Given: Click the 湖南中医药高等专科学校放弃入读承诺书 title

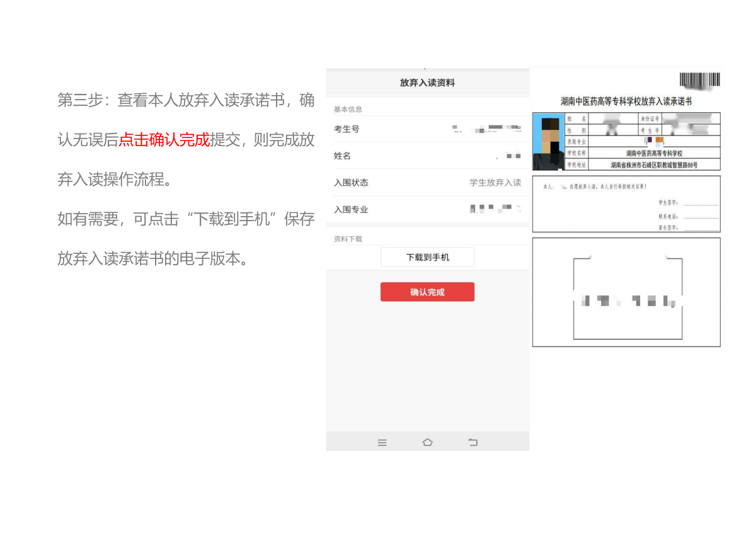Looking at the screenshot, I should click(626, 101).
